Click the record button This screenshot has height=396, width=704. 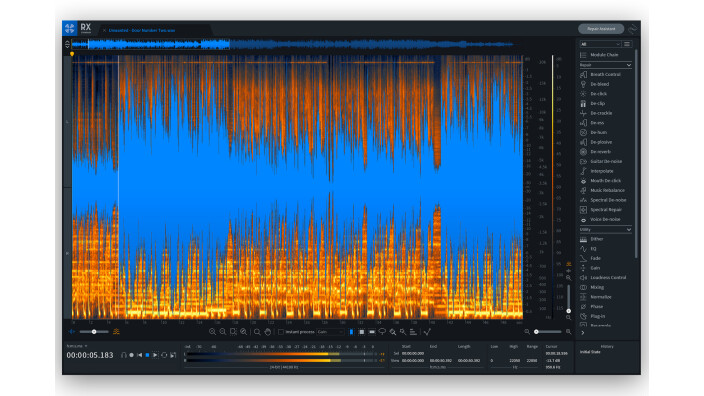[132, 355]
